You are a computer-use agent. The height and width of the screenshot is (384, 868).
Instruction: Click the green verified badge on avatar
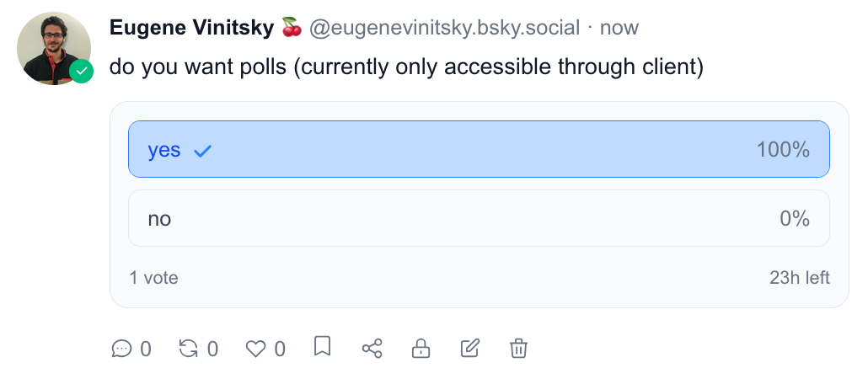(x=81, y=72)
